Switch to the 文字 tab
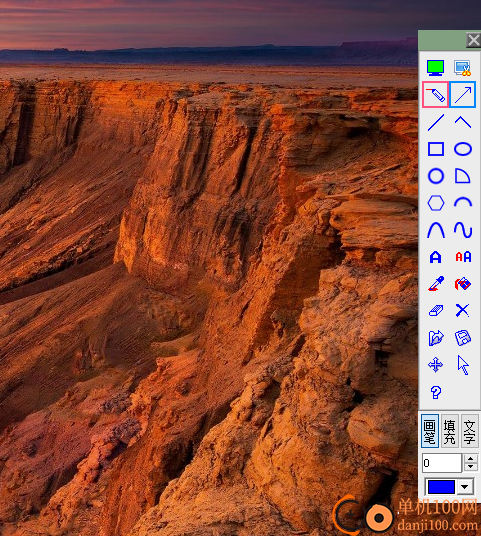The width and height of the screenshot is (481, 536). pos(470,431)
